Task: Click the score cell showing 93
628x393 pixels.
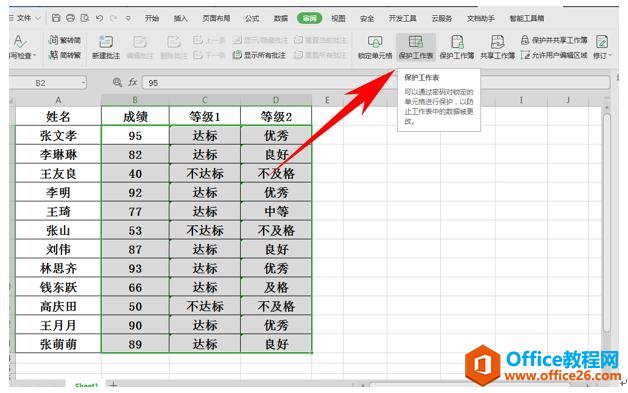Action: pos(135,268)
